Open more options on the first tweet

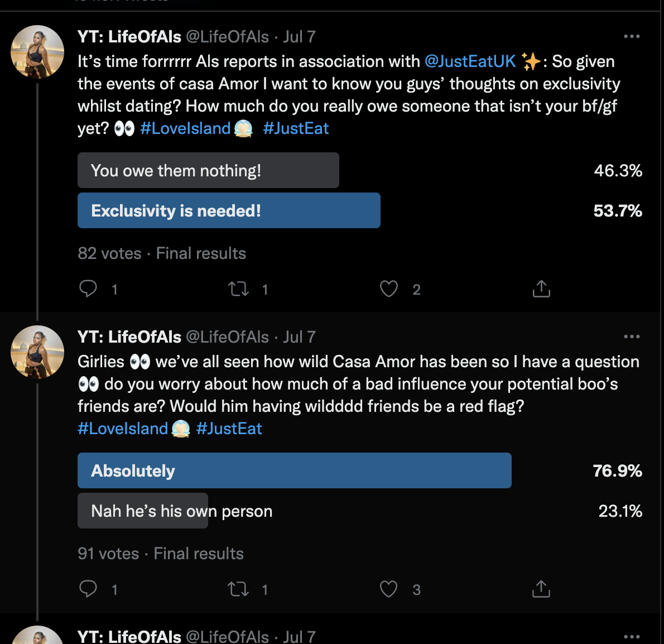tap(632, 36)
